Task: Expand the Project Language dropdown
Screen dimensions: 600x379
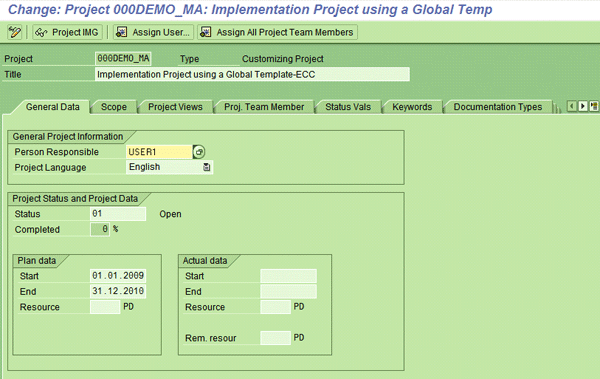Action: click(207, 167)
